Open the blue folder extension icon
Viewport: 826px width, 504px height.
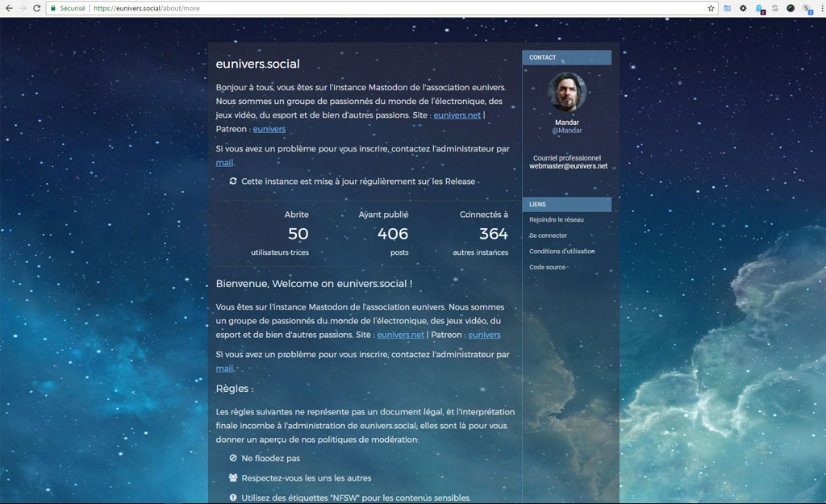(x=727, y=8)
